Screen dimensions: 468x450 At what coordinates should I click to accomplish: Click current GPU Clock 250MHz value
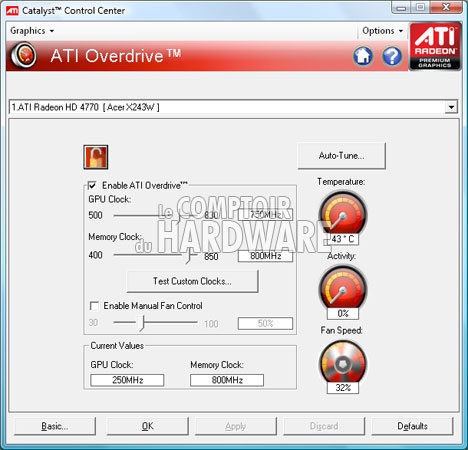(127, 380)
